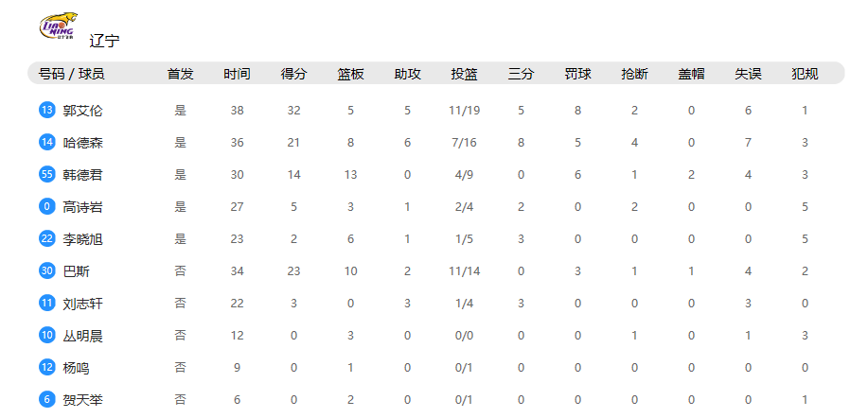
Task: Click the 篮板 column header
Action: coord(350,74)
